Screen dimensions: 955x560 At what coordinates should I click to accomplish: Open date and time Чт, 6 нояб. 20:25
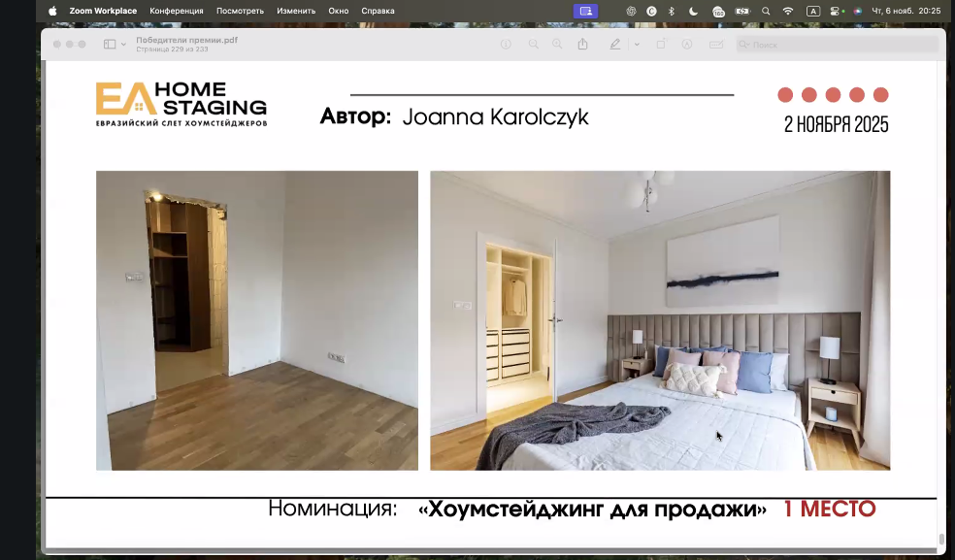(906, 11)
